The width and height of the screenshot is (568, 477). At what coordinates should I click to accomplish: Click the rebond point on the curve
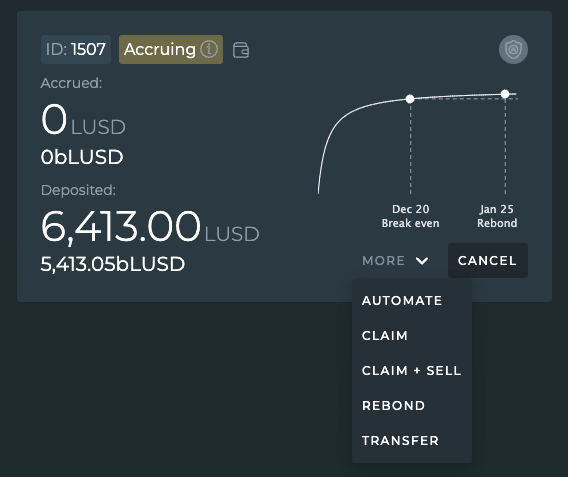(505, 94)
